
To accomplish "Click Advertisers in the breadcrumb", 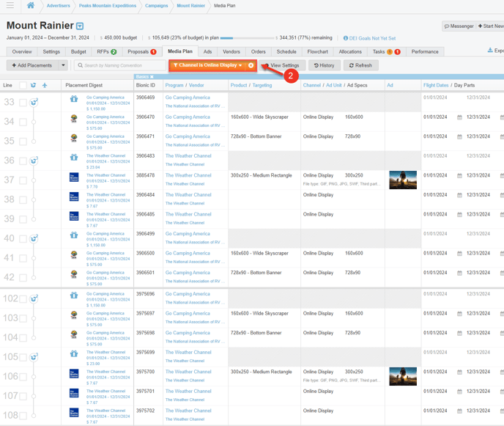I will tap(58, 5).
